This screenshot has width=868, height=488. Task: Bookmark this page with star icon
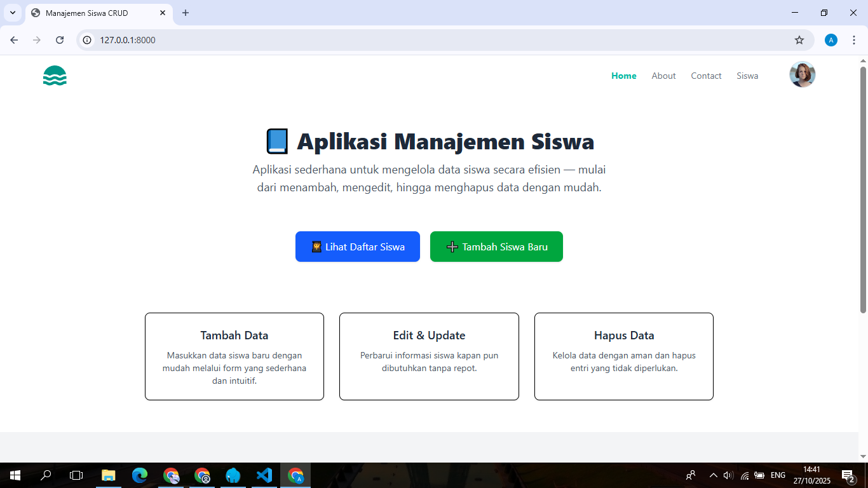(799, 40)
